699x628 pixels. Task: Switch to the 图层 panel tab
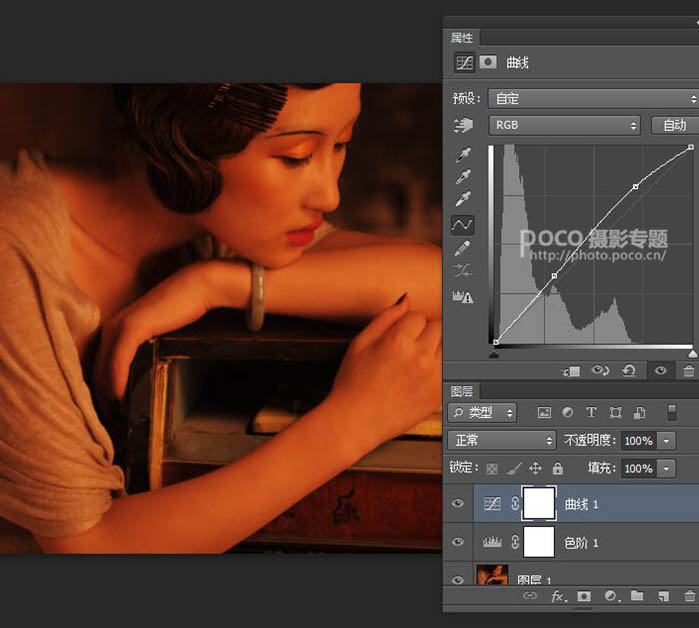click(461, 391)
